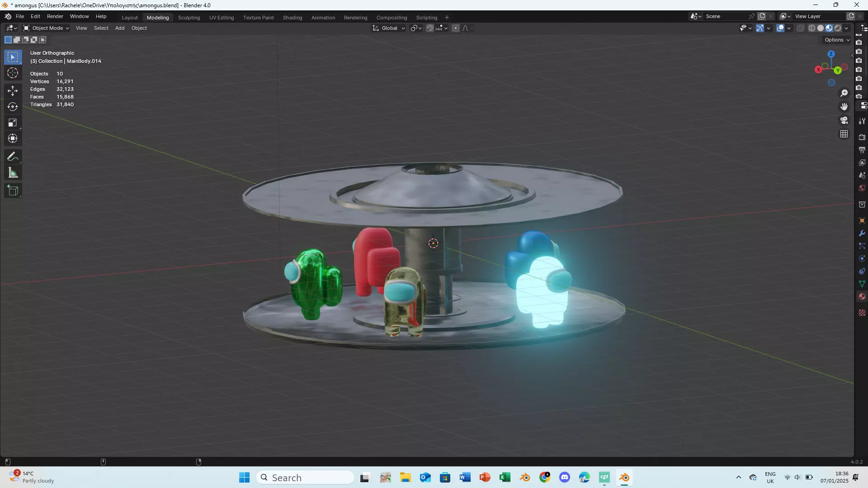Switch orthographic/perspective with grid icon
The image size is (868, 488).
pyautogui.click(x=844, y=134)
